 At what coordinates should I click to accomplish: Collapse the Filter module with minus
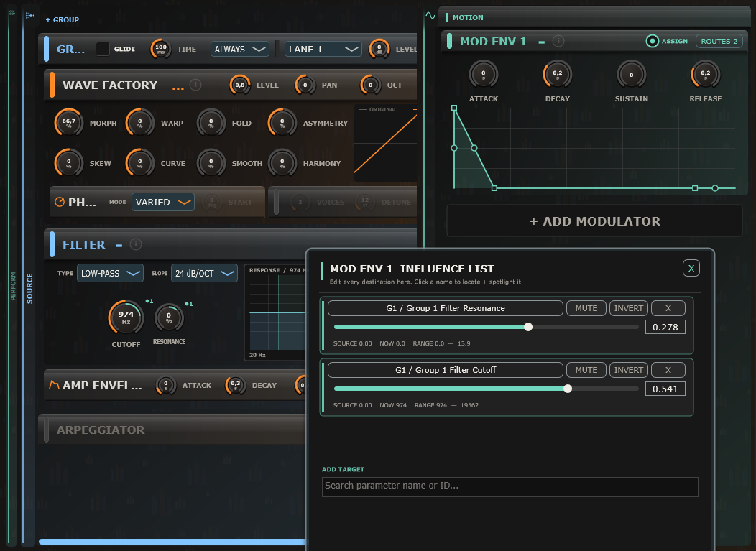click(x=119, y=246)
